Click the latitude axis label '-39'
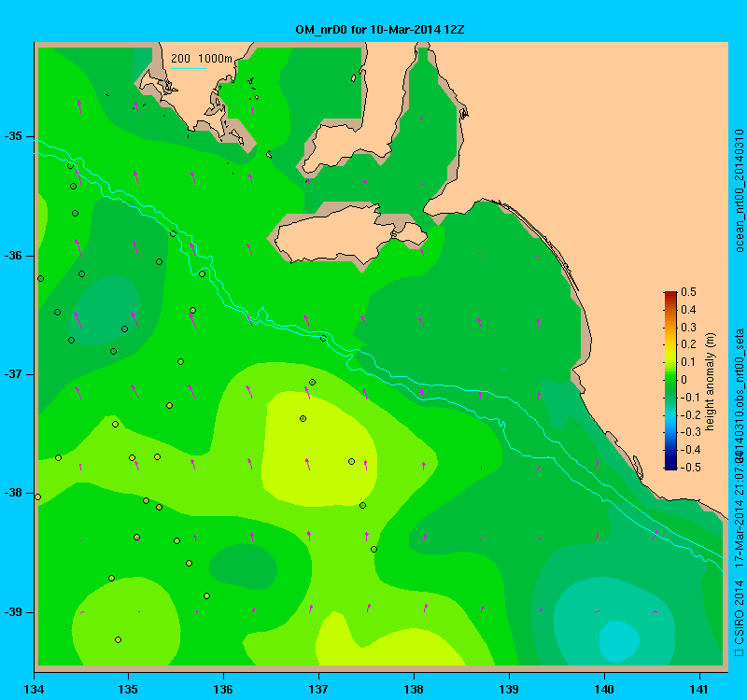Image resolution: width=747 pixels, height=700 pixels. [x=13, y=612]
